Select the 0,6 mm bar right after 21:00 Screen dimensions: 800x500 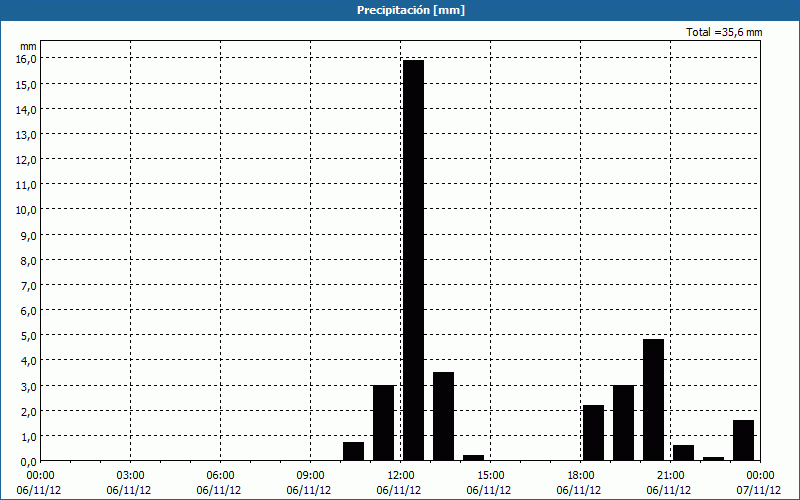684,453
